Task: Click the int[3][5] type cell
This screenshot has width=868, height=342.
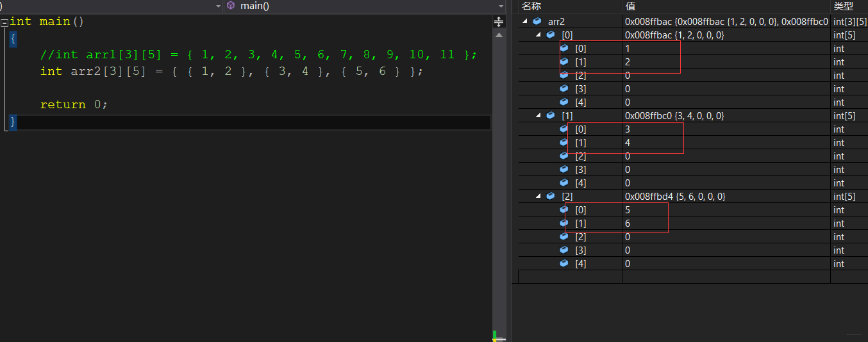Action: [x=849, y=21]
